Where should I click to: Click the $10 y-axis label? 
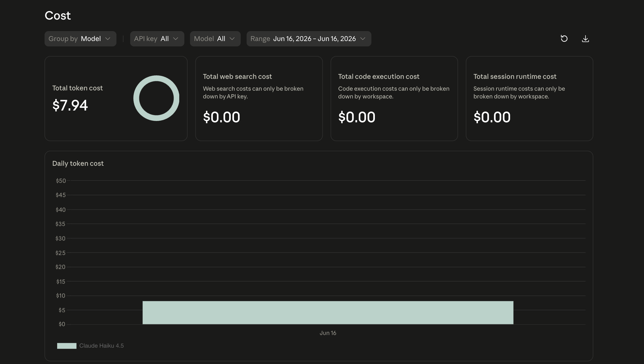61,296
